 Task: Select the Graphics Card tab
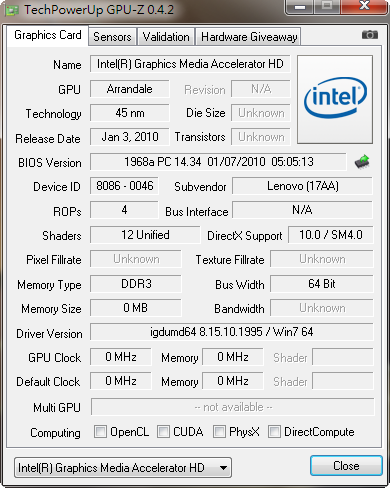point(48,35)
